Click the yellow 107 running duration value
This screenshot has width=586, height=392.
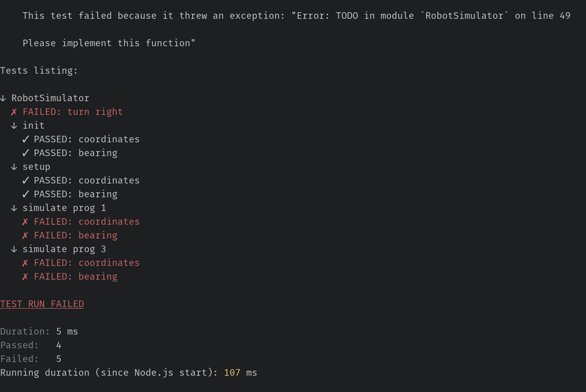pos(232,373)
